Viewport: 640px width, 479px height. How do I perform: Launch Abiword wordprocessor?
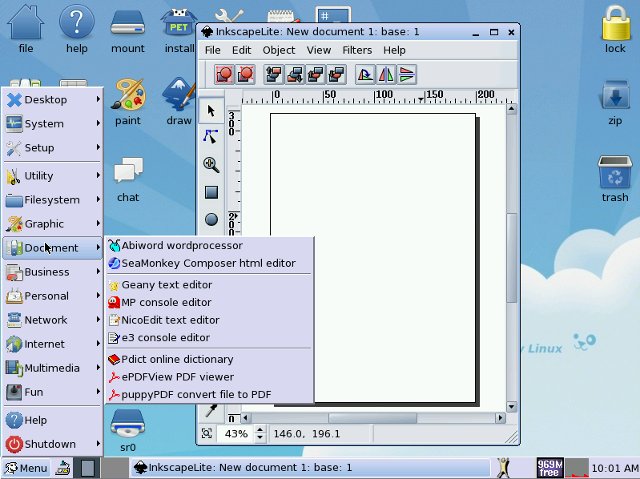click(x=209, y=246)
